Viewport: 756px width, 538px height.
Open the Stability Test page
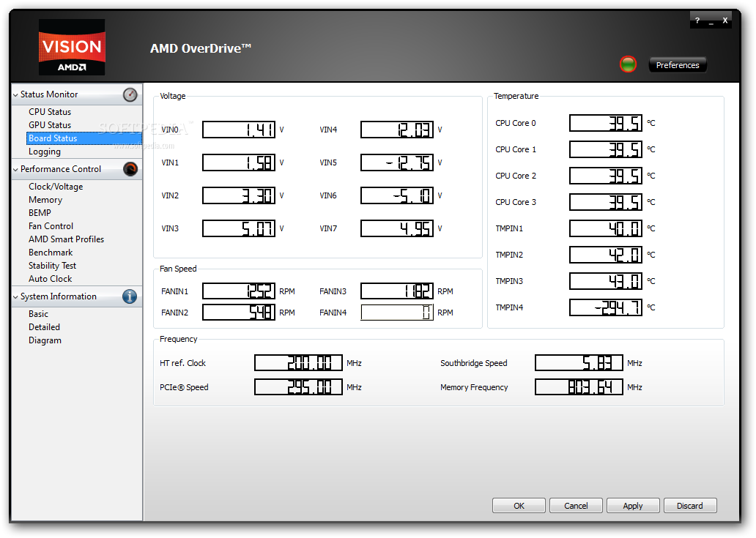coord(52,266)
